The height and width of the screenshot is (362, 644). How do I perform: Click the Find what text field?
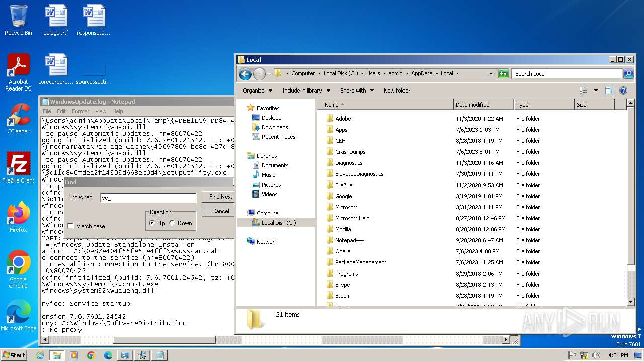[x=148, y=198]
